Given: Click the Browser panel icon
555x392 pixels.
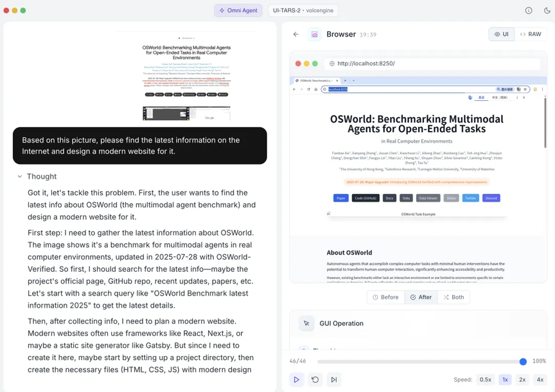Looking at the screenshot, I should (x=314, y=35).
